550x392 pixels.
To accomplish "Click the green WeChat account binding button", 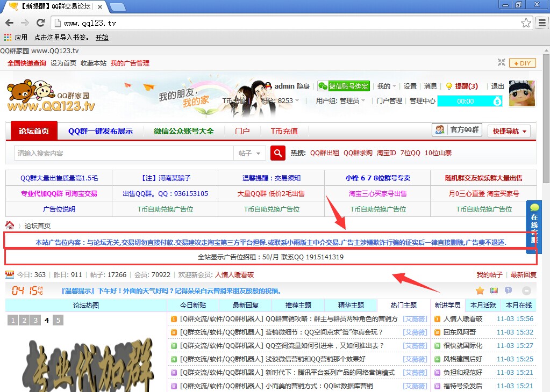I will coord(344,86).
